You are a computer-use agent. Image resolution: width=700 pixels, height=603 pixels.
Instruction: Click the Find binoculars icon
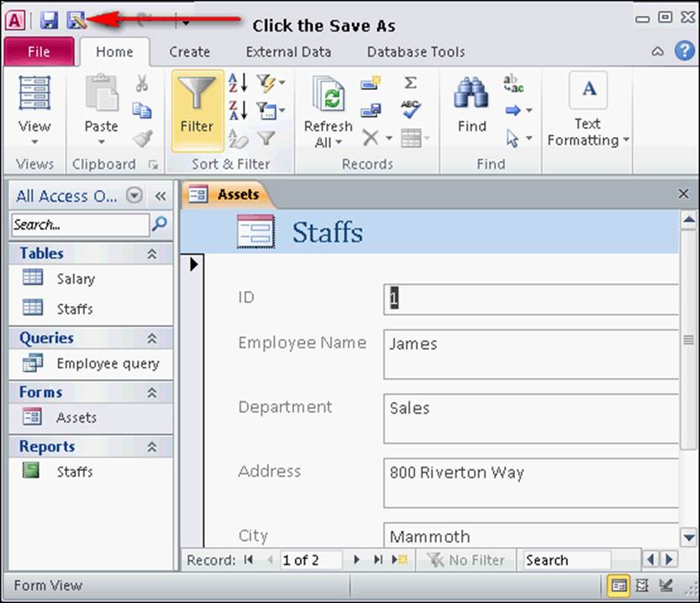tap(471, 93)
